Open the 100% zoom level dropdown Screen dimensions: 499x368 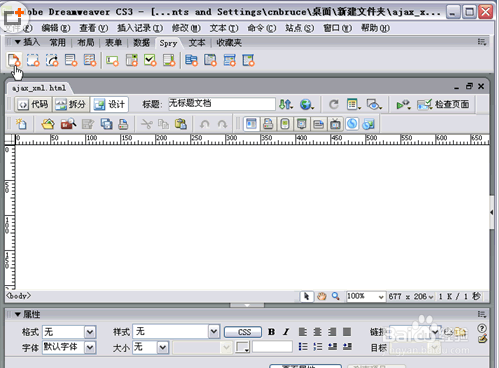(x=381, y=296)
